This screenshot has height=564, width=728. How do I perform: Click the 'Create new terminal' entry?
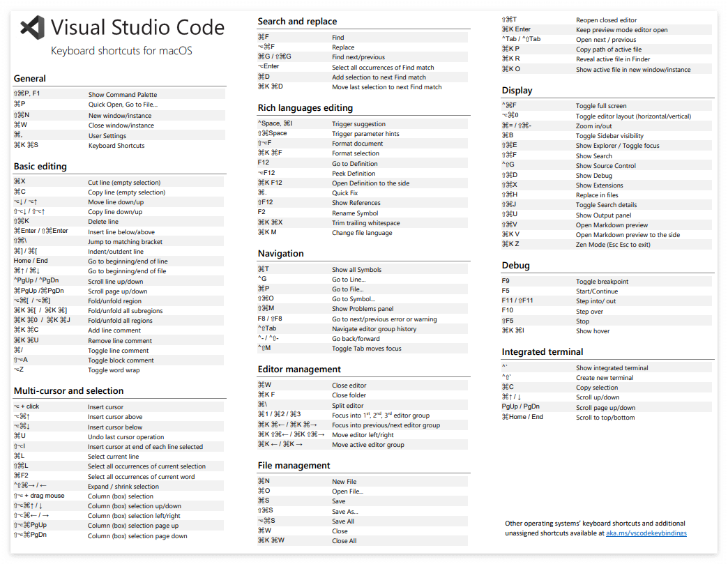point(605,379)
